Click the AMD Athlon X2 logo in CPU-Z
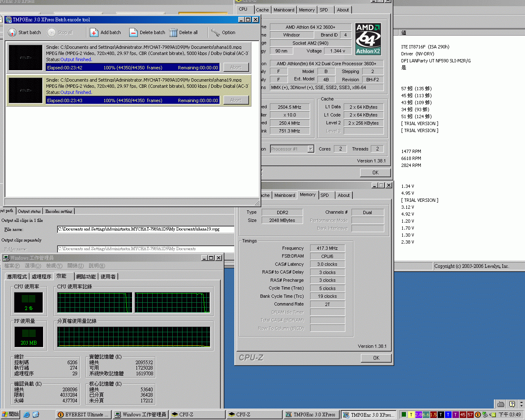The width and height of the screenshot is (525, 420). click(368, 39)
